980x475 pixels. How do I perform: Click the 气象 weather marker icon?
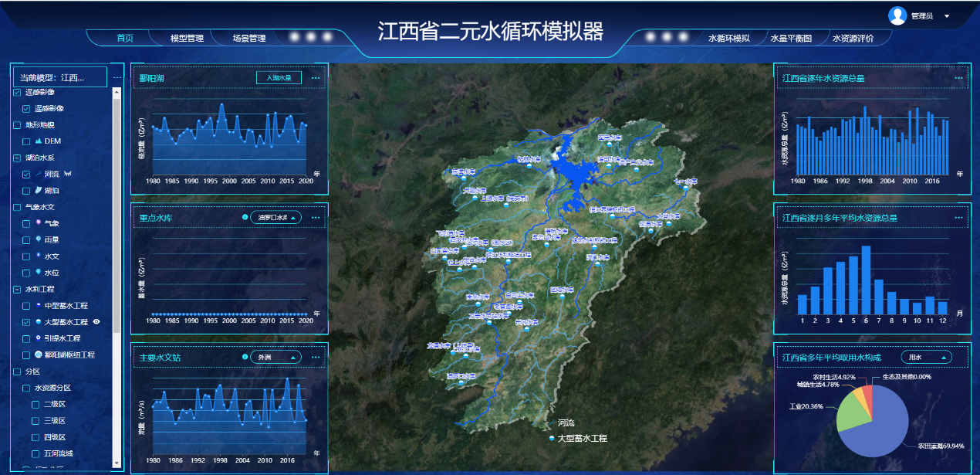point(38,223)
